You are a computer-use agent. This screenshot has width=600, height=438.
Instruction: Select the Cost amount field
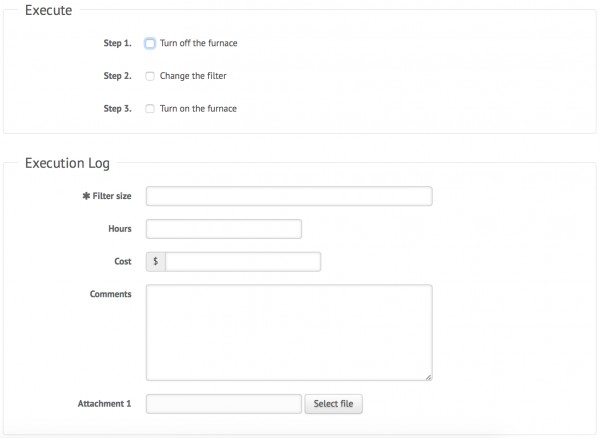[243, 262]
